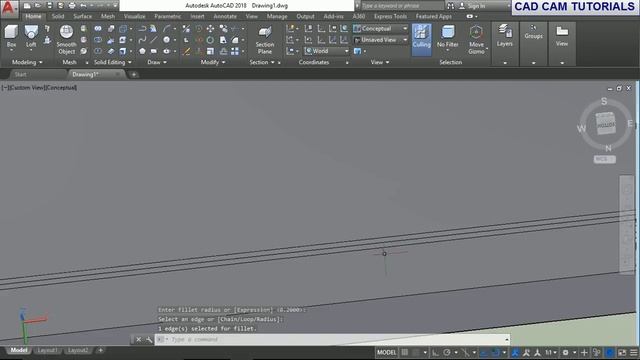Switch to the Surface ribbon tab
The height and width of the screenshot is (360, 640).
coord(82,16)
